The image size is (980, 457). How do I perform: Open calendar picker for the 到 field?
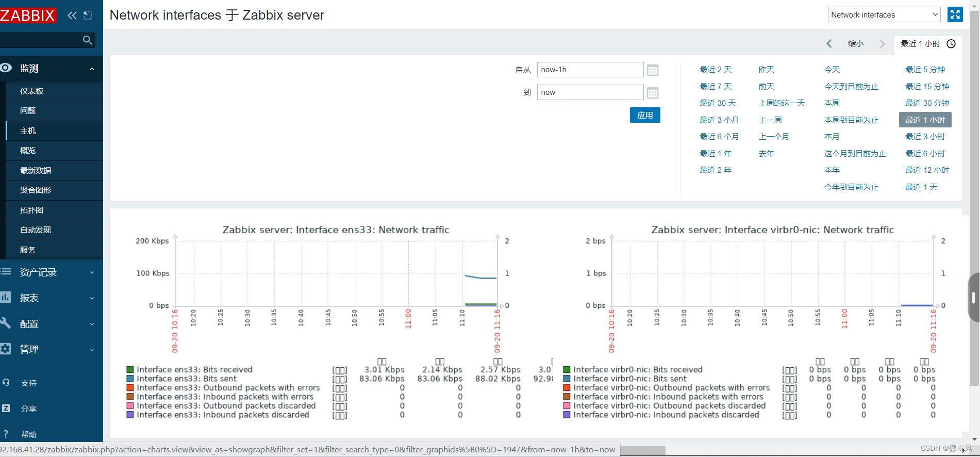tap(653, 93)
